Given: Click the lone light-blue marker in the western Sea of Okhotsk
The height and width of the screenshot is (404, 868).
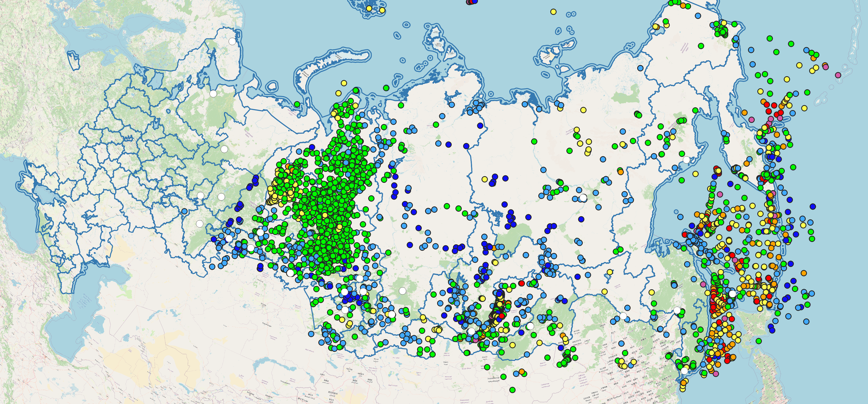Looking at the screenshot, I should 680,217.
